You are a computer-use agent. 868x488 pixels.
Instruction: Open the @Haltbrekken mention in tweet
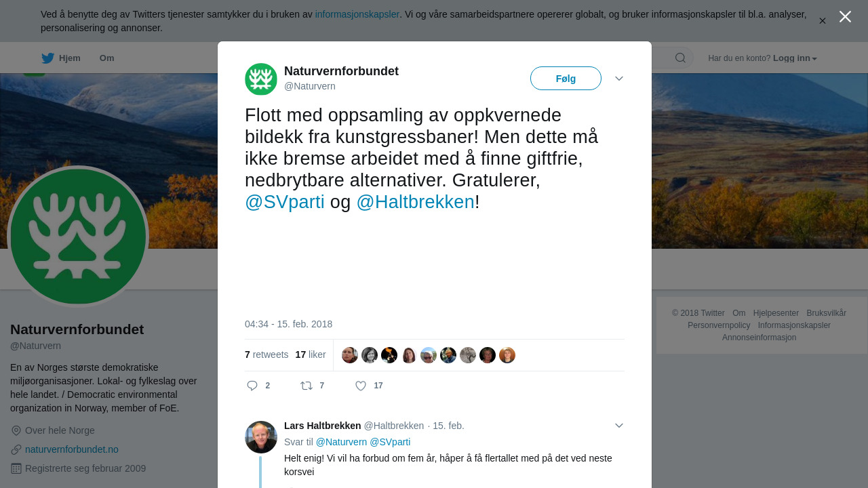click(x=415, y=202)
